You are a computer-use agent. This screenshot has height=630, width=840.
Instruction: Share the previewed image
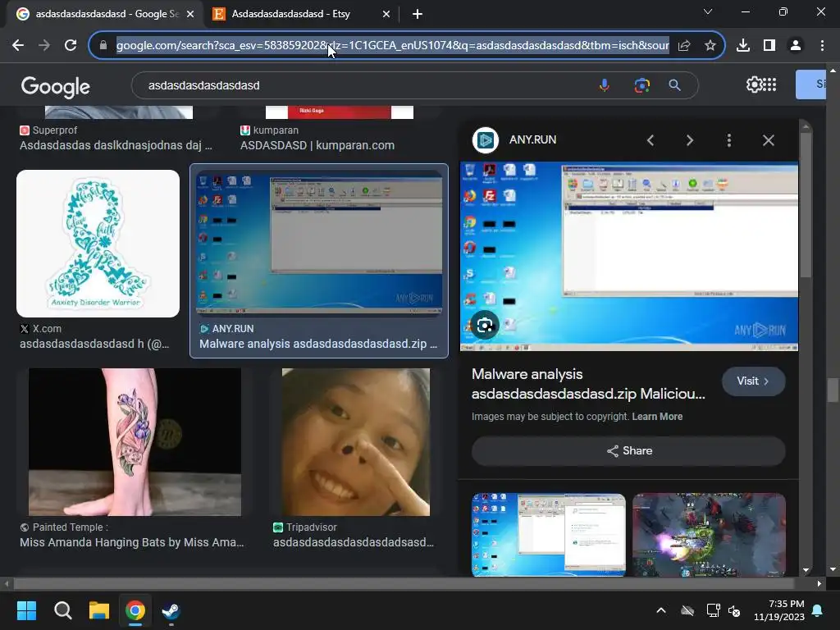(x=628, y=451)
